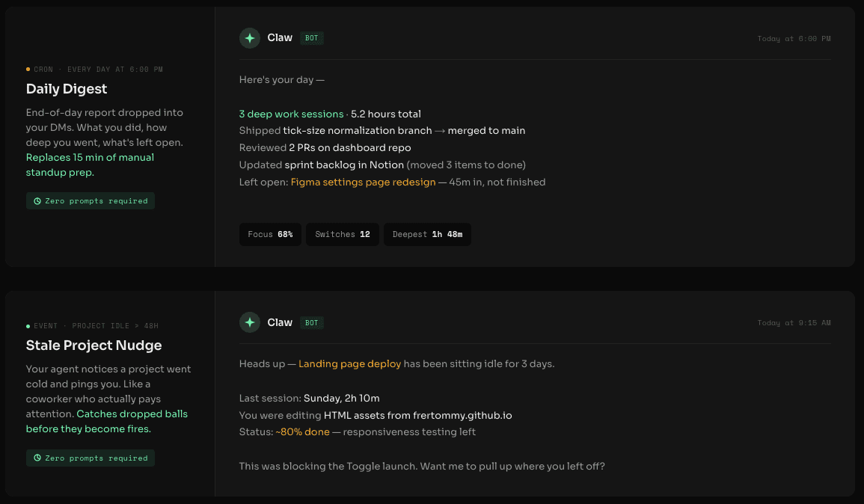Open the "3 deep work sessions" link
Screen dimensions: 864x504
[x=291, y=114]
